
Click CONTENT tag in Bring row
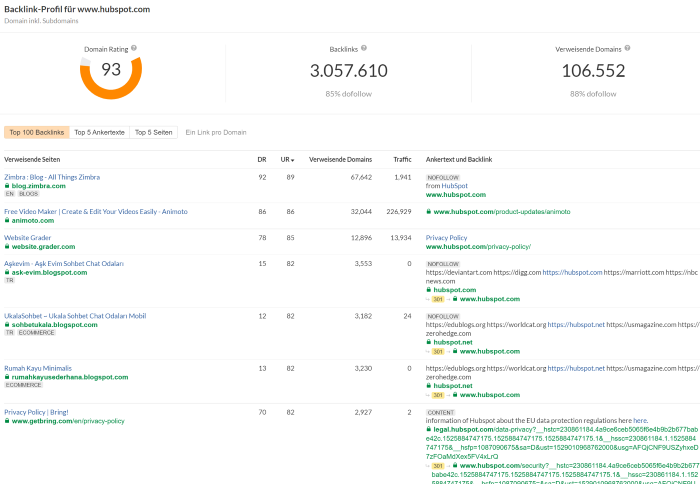pyautogui.click(x=441, y=413)
